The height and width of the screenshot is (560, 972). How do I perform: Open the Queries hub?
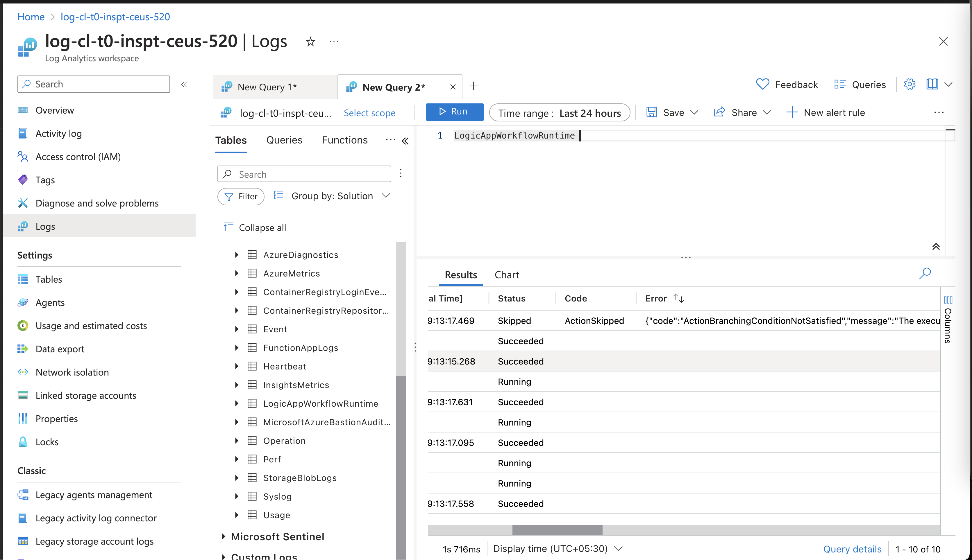pyautogui.click(x=860, y=84)
